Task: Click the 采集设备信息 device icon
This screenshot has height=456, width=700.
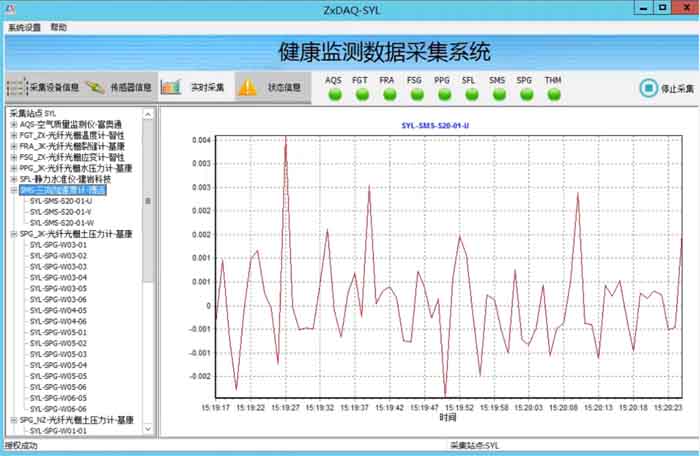Action: coord(17,87)
